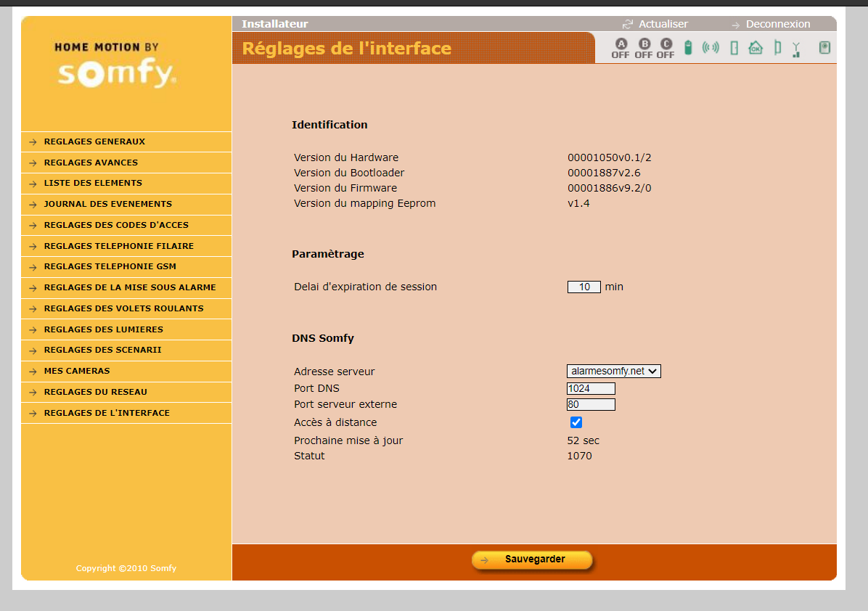
Task: Click arrow icon next to Liste des Elements
Action: [x=33, y=184]
